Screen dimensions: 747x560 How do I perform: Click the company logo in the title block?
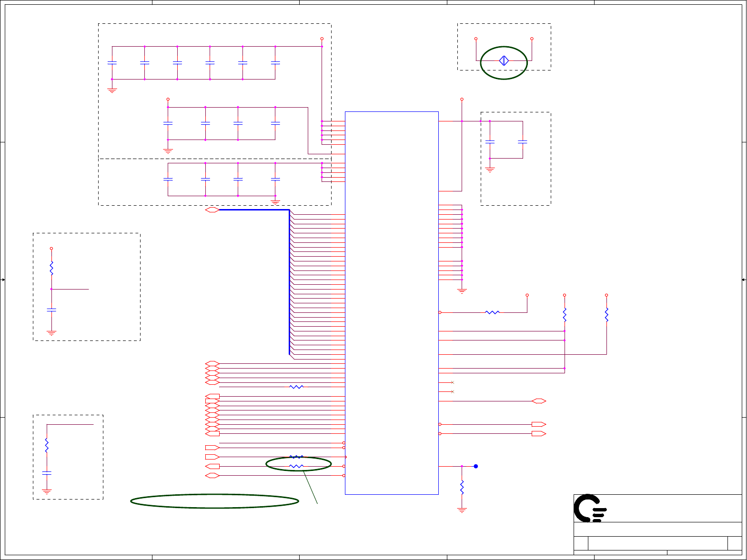click(590, 508)
